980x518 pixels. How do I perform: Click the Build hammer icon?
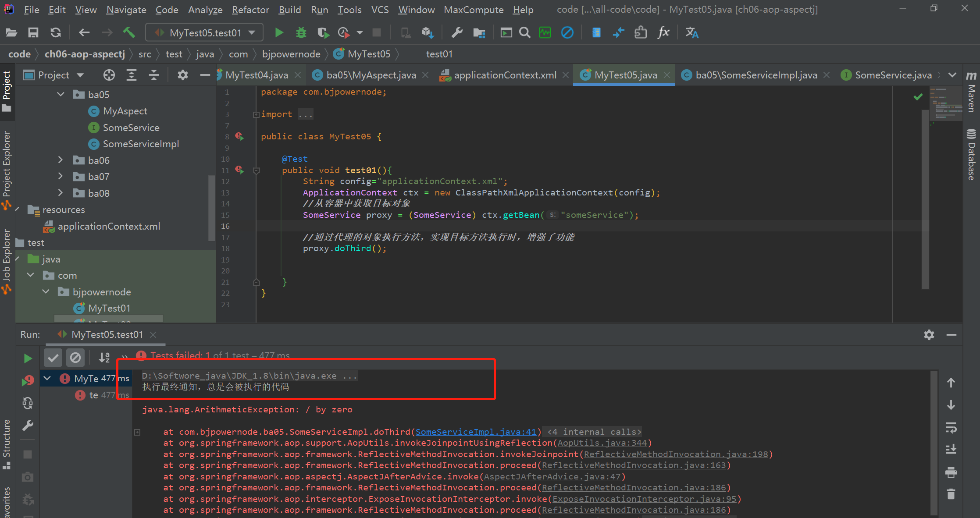[129, 32]
